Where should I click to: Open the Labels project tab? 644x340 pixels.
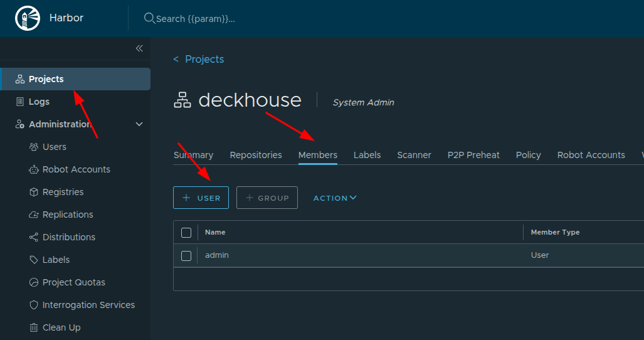[x=367, y=155]
